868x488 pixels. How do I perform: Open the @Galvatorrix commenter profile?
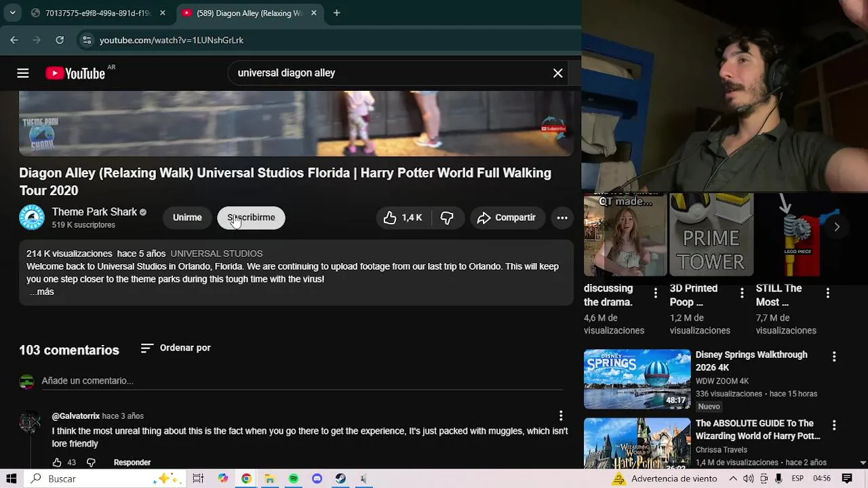point(76,416)
